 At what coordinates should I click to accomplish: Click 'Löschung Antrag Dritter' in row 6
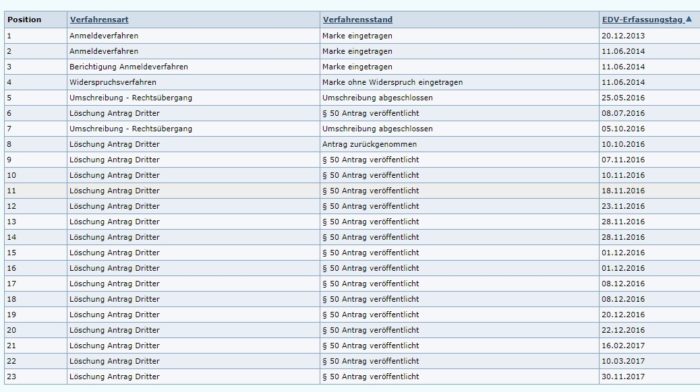click(114, 113)
